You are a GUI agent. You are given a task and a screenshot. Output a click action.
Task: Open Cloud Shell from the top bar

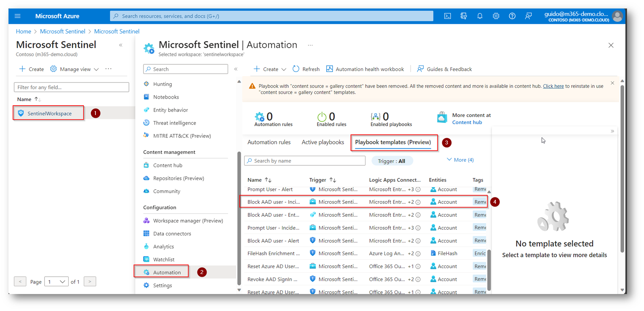(x=448, y=16)
